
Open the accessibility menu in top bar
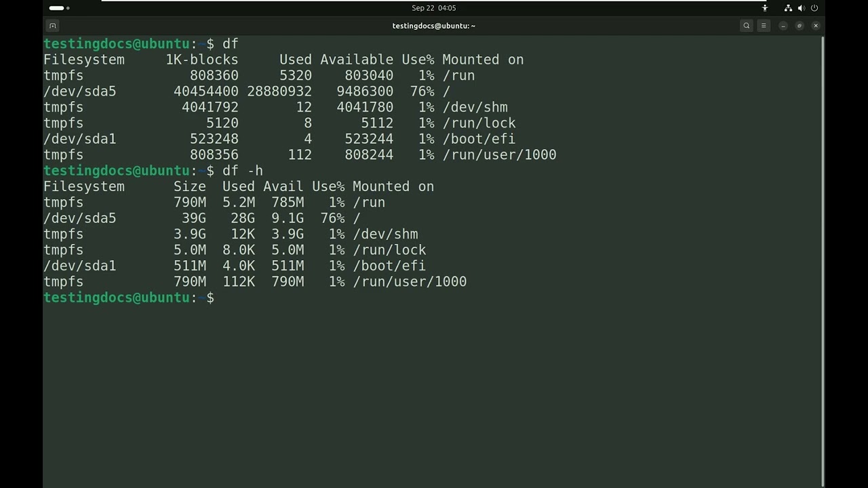tap(765, 8)
